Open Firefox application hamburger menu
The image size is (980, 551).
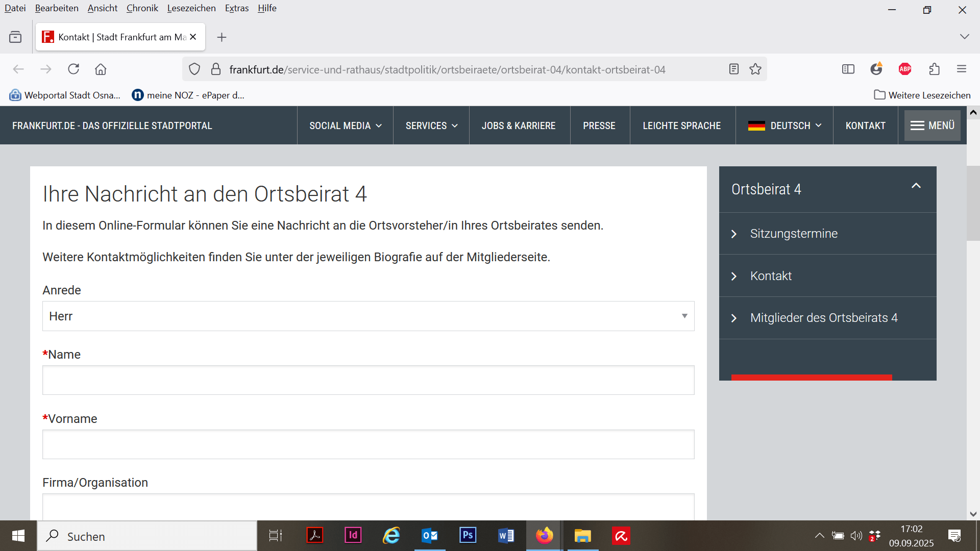click(962, 69)
